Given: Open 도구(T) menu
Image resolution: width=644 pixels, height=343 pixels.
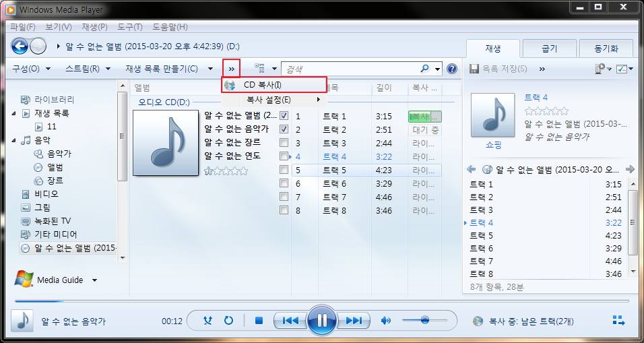Looking at the screenshot, I should [130, 27].
